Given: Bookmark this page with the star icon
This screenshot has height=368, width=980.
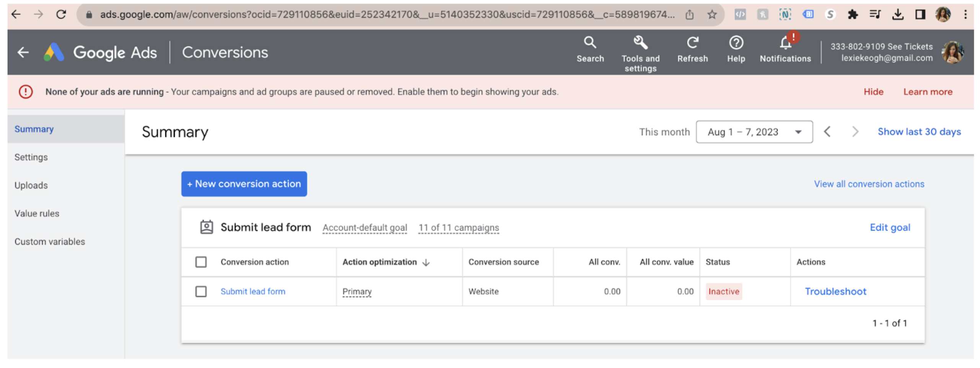Looking at the screenshot, I should [711, 15].
